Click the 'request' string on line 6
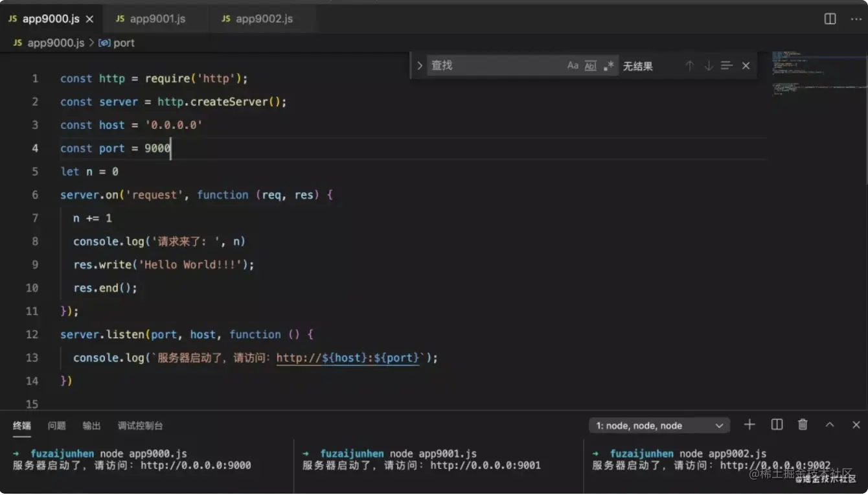Viewport: 868px width, 495px height. (154, 194)
